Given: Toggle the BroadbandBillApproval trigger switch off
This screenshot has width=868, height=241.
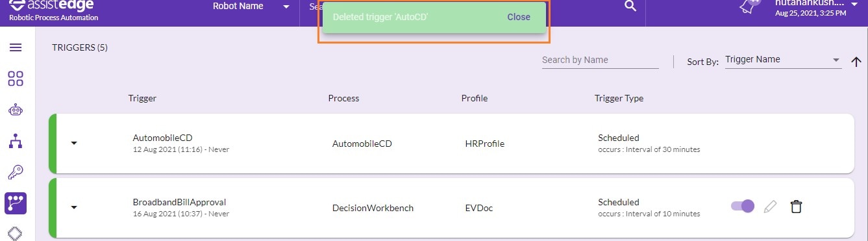Looking at the screenshot, I should click(x=743, y=206).
